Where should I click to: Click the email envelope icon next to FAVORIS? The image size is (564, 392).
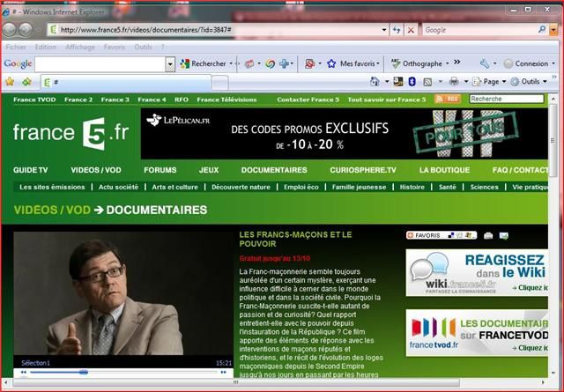point(504,236)
